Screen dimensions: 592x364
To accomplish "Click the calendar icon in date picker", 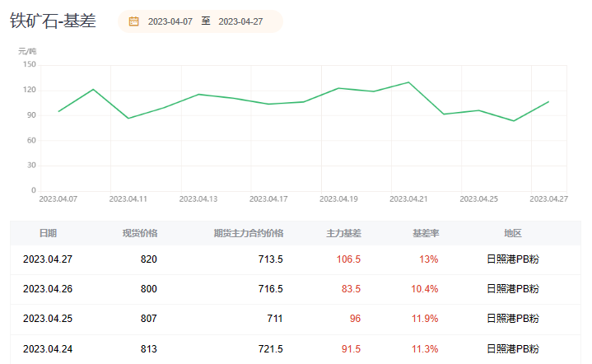I will point(134,21).
